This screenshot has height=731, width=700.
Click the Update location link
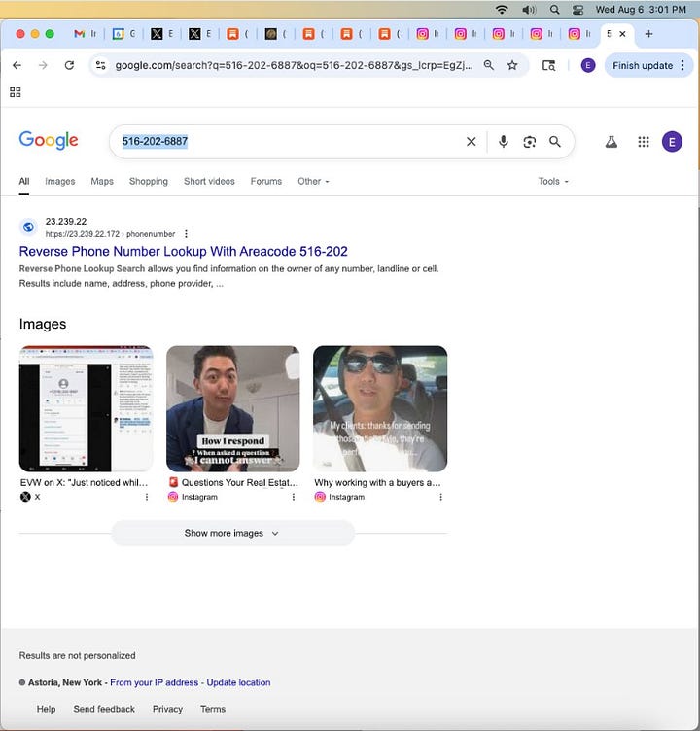click(x=238, y=682)
